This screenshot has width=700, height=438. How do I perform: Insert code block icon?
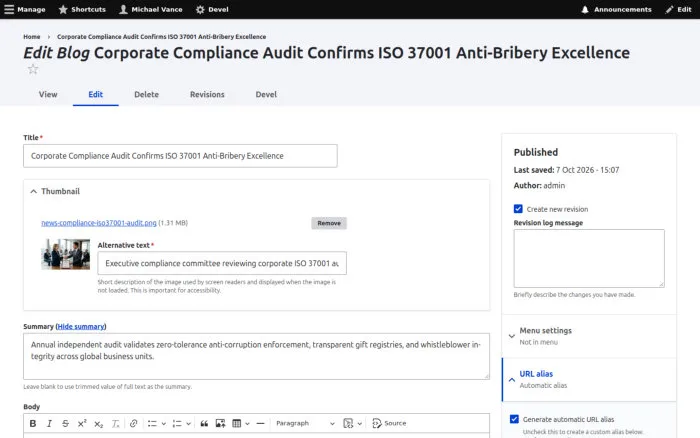(348, 423)
